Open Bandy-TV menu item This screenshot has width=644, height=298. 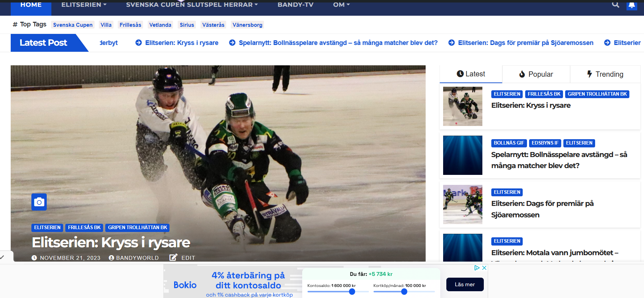[x=295, y=5]
